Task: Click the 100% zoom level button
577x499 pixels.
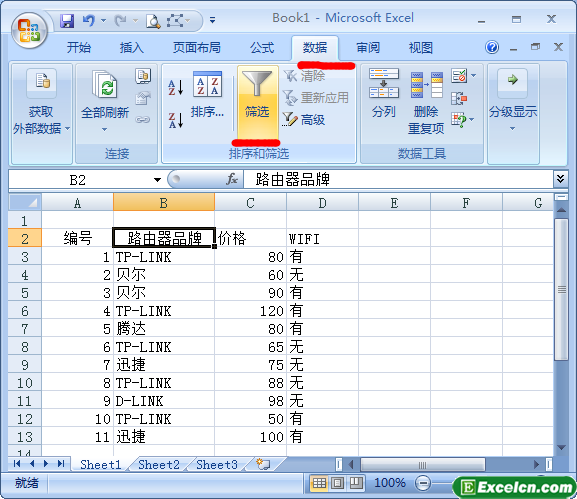Action: [390, 482]
